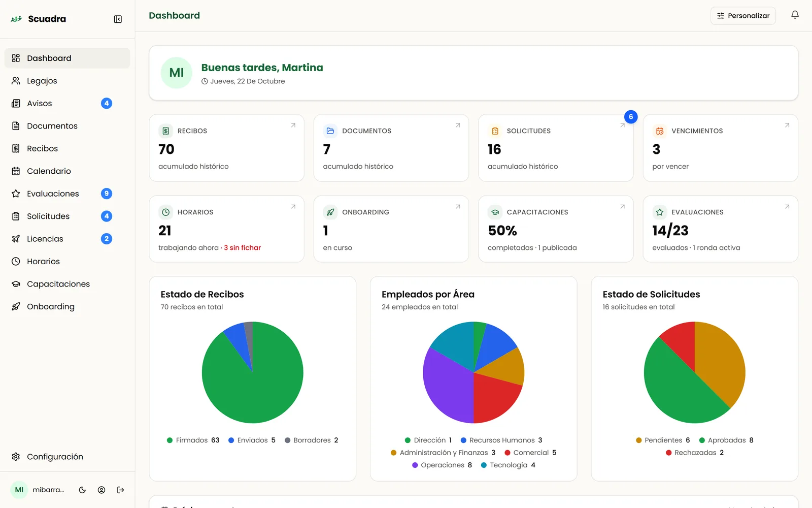This screenshot has width=812, height=508.
Task: Open Horarios in sidebar
Action: (67, 262)
